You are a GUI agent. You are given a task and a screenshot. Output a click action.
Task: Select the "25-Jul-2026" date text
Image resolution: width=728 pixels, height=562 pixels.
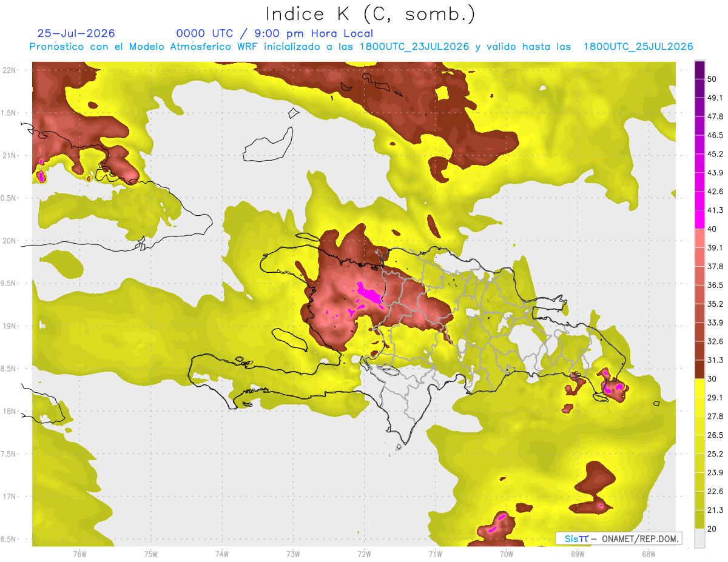tap(76, 33)
